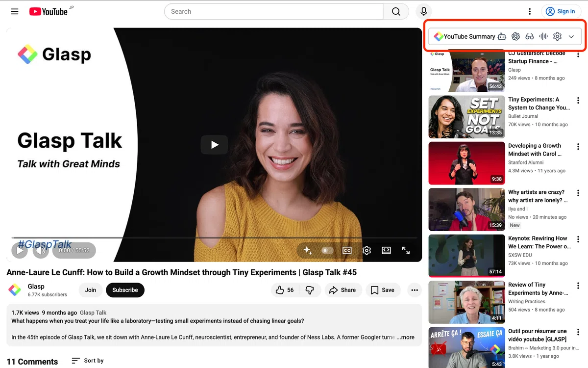The width and height of the screenshot is (588, 368).
Task: Click SXSW EDU channel name
Action: tap(520, 255)
